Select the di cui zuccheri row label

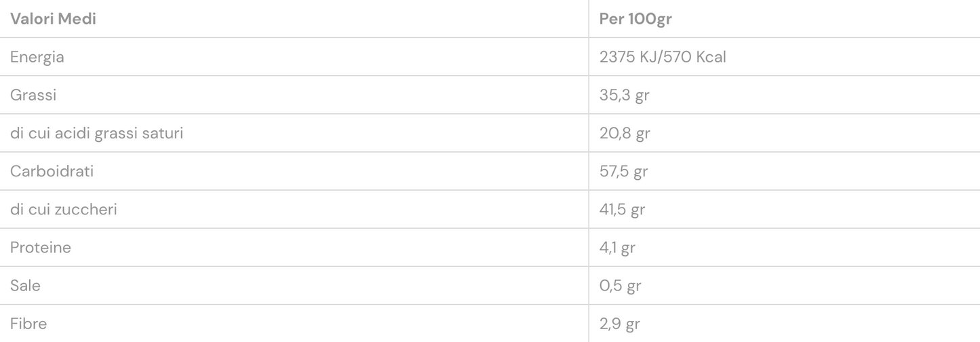click(64, 209)
